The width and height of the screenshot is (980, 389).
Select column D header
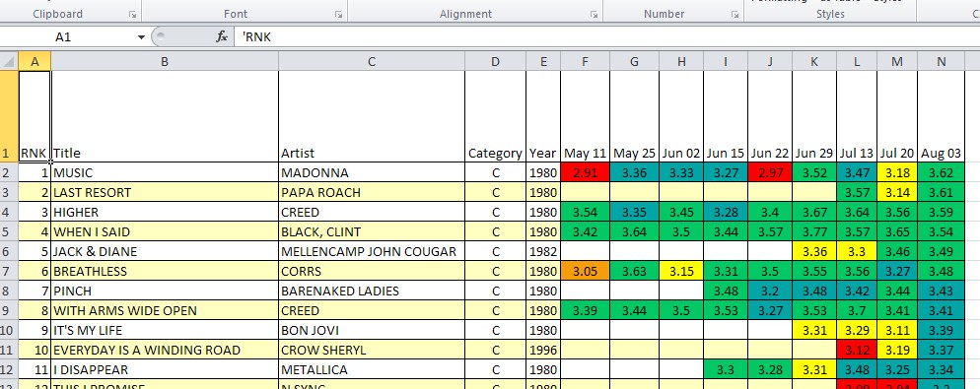coord(496,61)
